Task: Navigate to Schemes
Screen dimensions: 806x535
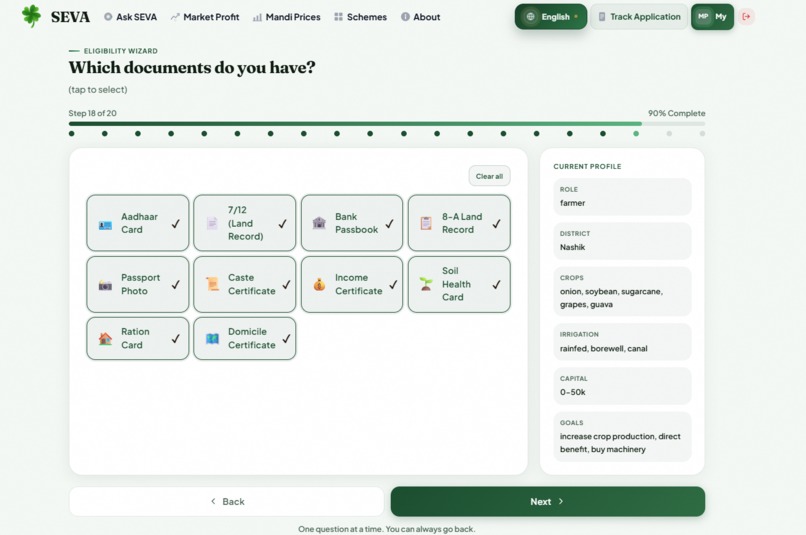Action: pyautogui.click(x=360, y=17)
